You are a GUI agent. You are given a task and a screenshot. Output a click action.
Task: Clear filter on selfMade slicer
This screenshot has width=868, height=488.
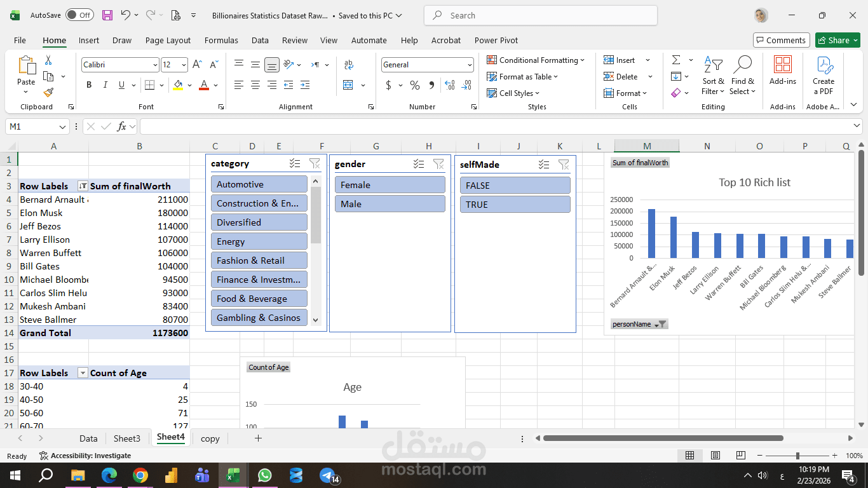point(564,165)
